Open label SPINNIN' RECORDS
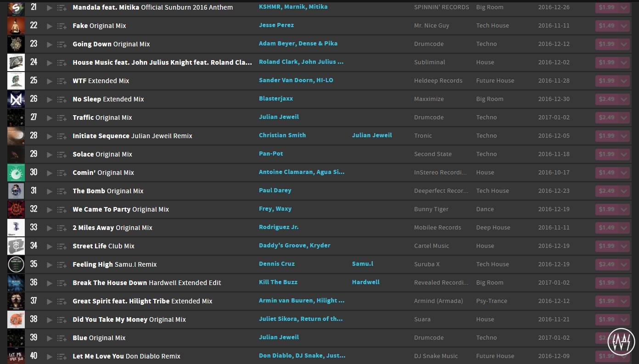Screen dimensions: 639x364 pyautogui.click(x=442, y=7)
